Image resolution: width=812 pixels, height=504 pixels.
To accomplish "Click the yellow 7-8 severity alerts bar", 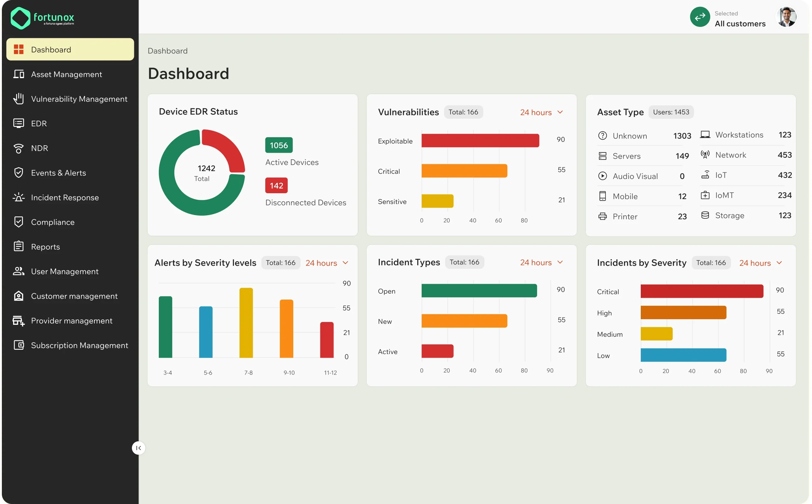I will 247,323.
